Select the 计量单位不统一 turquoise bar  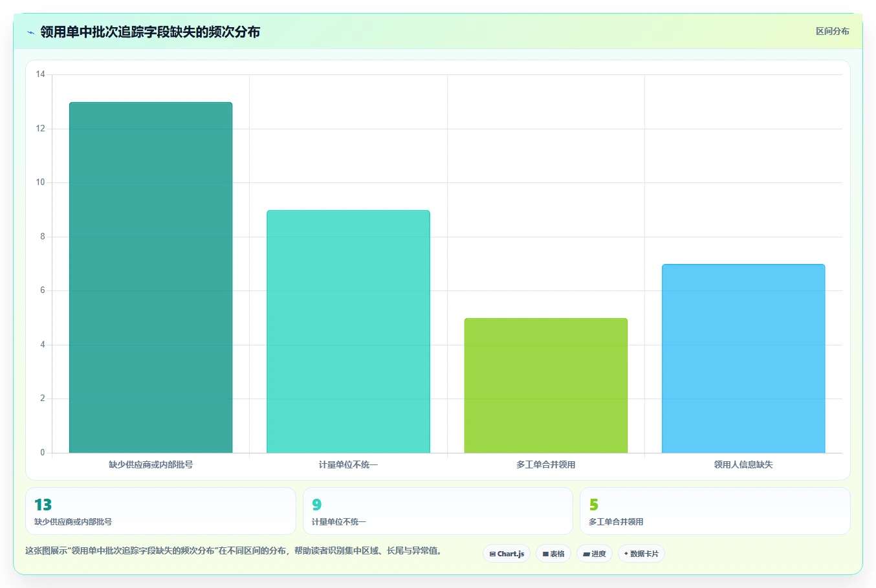pyautogui.click(x=348, y=331)
